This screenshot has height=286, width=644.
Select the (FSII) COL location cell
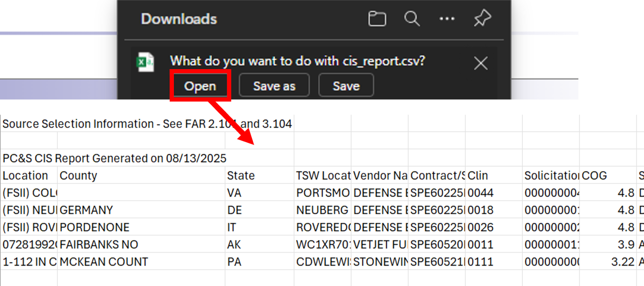click(x=29, y=193)
